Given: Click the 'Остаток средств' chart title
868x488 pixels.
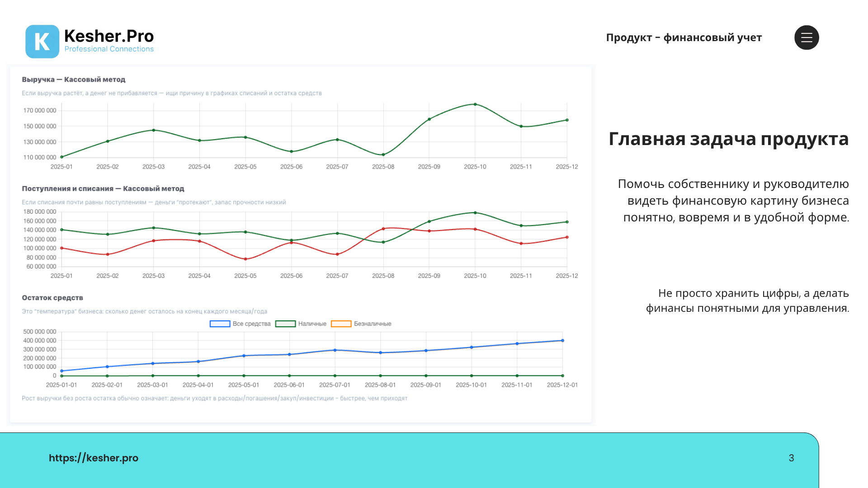Looking at the screenshot, I should click(52, 298).
